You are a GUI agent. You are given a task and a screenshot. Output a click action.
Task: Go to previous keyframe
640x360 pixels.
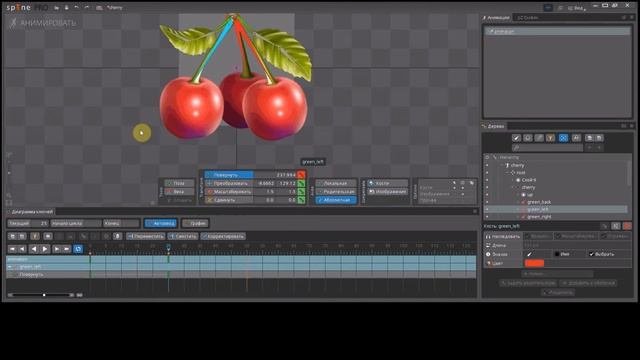(22, 249)
